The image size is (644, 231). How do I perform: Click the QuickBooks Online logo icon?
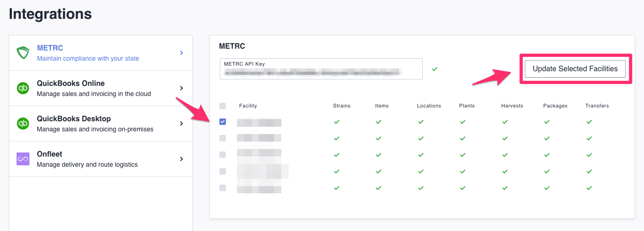pos(23,88)
